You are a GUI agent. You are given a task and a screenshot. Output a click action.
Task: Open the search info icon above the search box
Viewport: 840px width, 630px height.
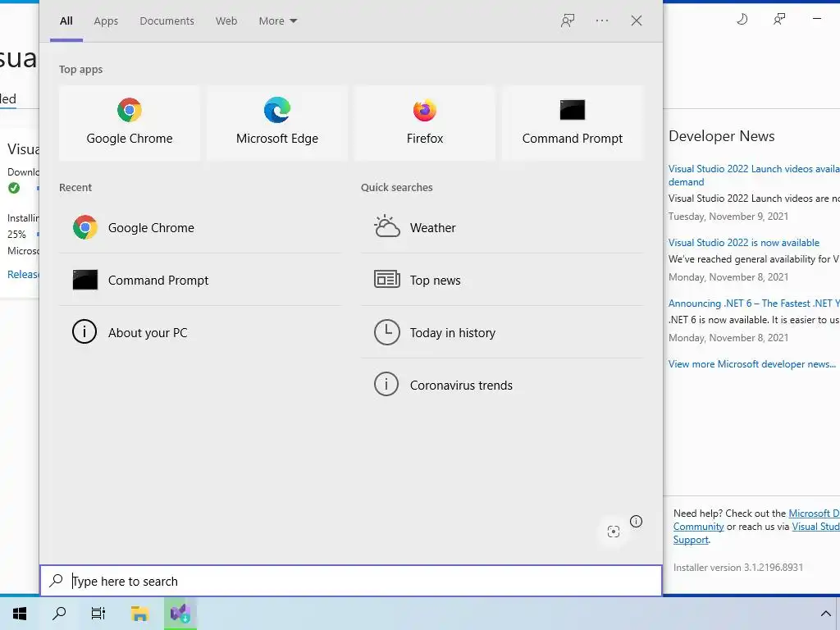[636, 521]
